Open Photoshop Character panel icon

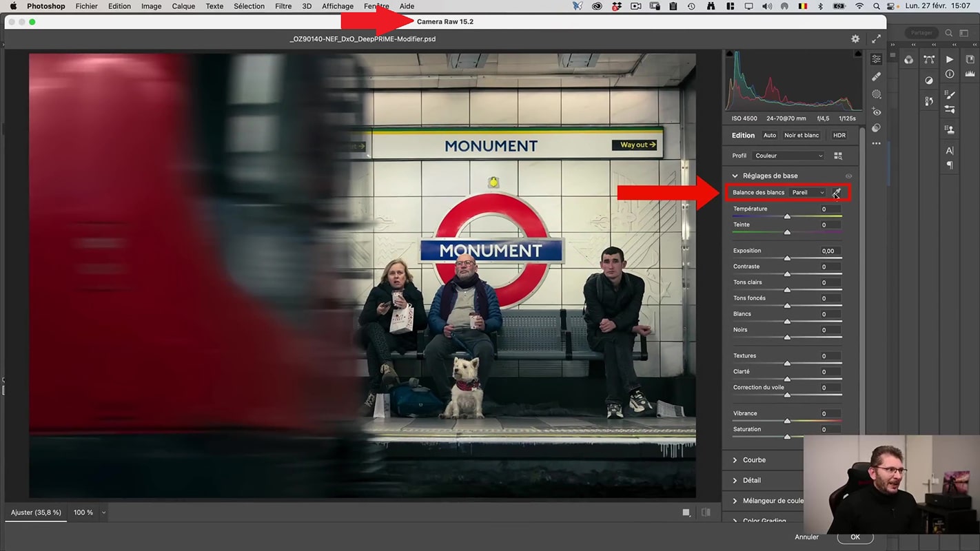[950, 150]
